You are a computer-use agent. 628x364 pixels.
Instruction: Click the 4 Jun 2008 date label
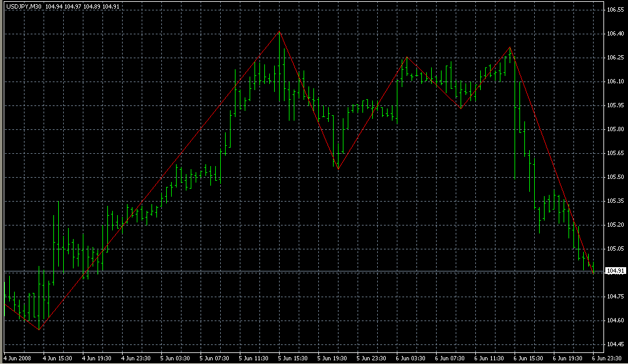click(18, 358)
